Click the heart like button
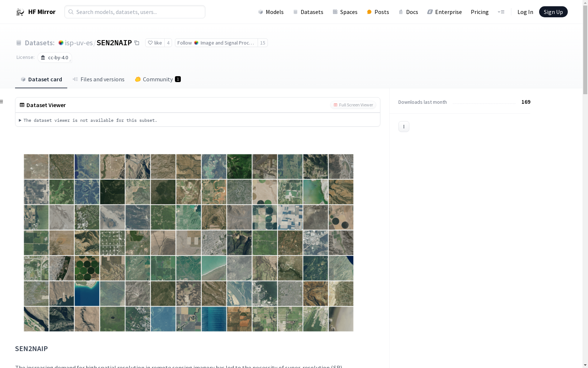Screen dimensions: 588x368 tap(155, 43)
